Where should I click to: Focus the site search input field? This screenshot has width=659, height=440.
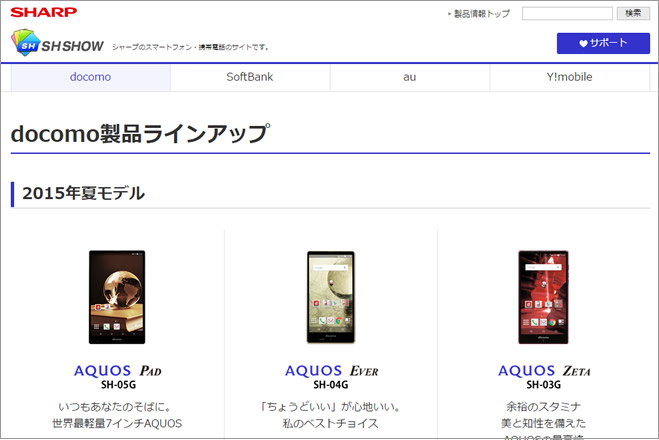tap(567, 13)
